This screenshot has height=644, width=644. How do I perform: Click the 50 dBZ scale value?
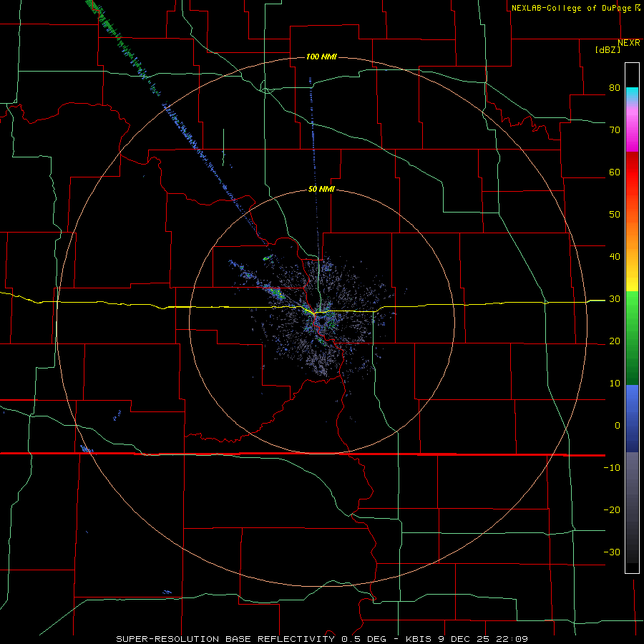[615, 215]
